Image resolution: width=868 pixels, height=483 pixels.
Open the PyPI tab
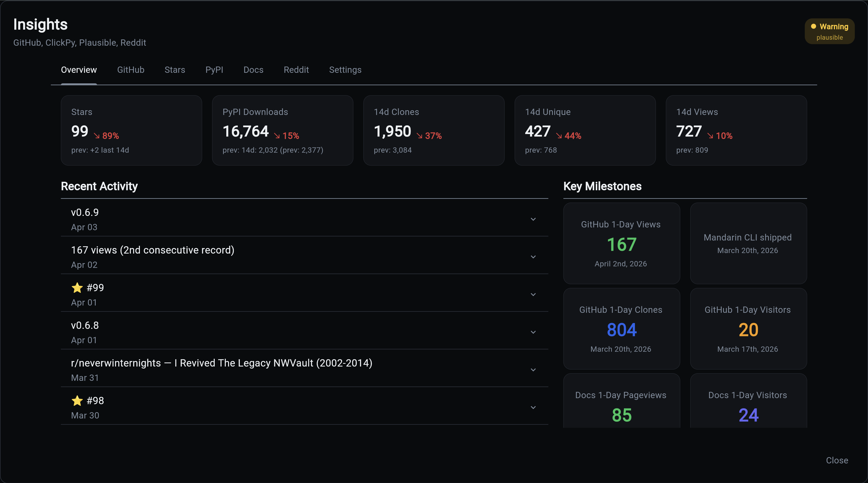point(214,70)
